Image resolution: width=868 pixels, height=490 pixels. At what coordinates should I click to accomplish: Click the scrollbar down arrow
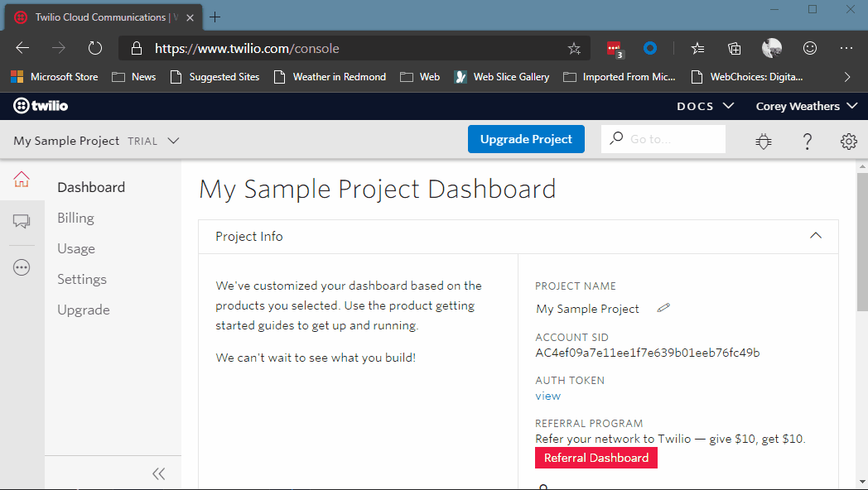pos(862,483)
